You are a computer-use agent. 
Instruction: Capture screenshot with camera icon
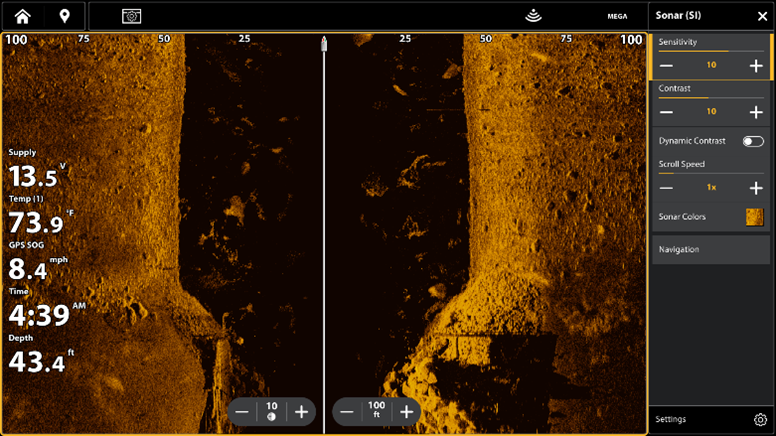pyautogui.click(x=132, y=16)
